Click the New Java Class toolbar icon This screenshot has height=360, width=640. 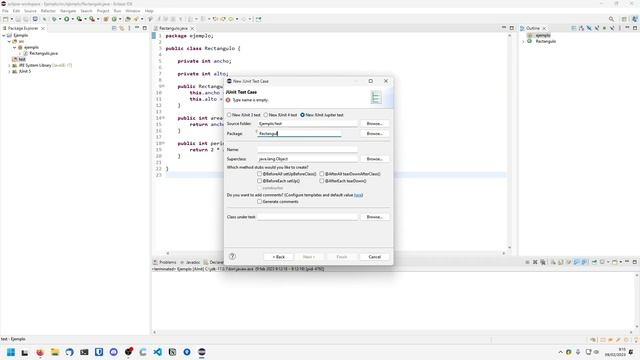114,19
